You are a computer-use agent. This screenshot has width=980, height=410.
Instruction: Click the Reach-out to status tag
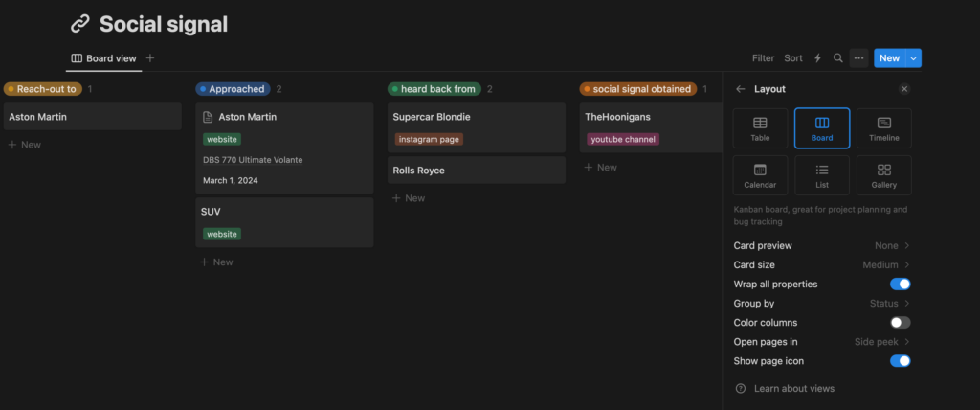[x=42, y=89]
